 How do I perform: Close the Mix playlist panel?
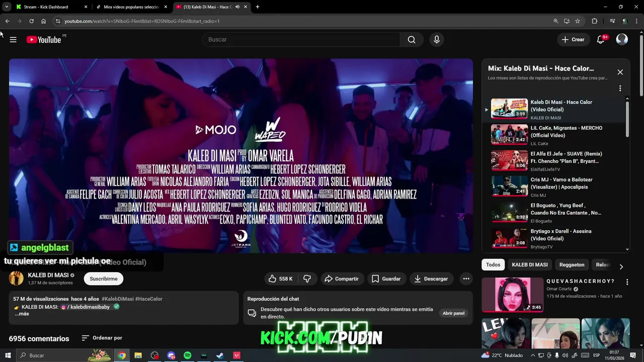[x=620, y=72]
